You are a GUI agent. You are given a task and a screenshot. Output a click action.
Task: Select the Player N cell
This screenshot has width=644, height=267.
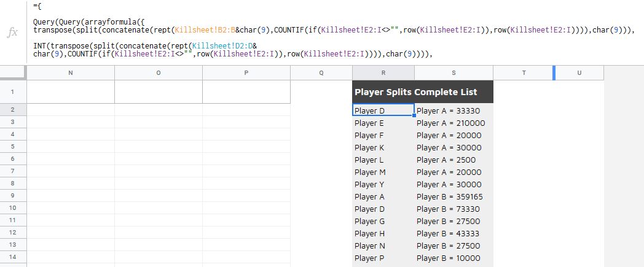pyautogui.click(x=383, y=246)
